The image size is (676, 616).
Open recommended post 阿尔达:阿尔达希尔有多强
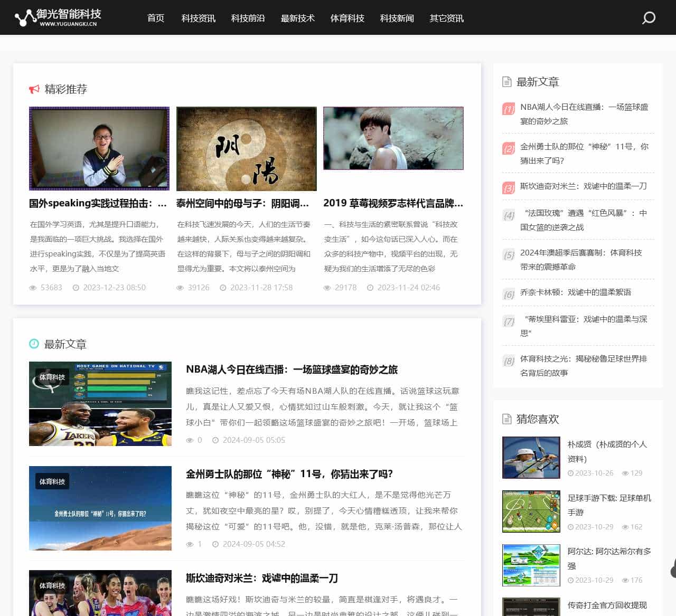[609, 558]
